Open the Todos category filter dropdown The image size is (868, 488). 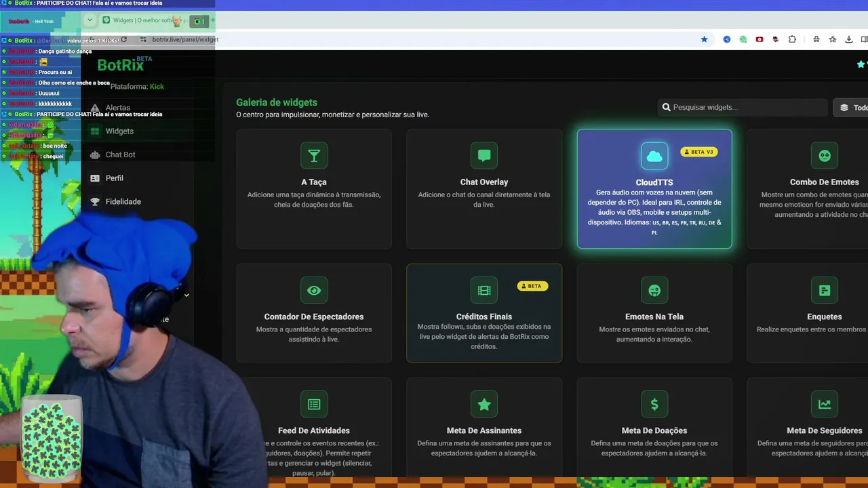click(851, 107)
